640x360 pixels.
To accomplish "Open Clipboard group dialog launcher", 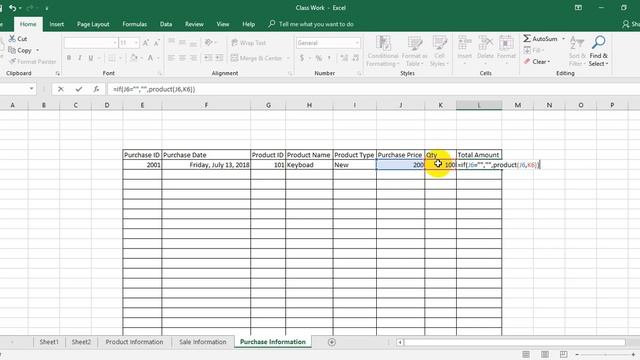I will tap(58, 73).
